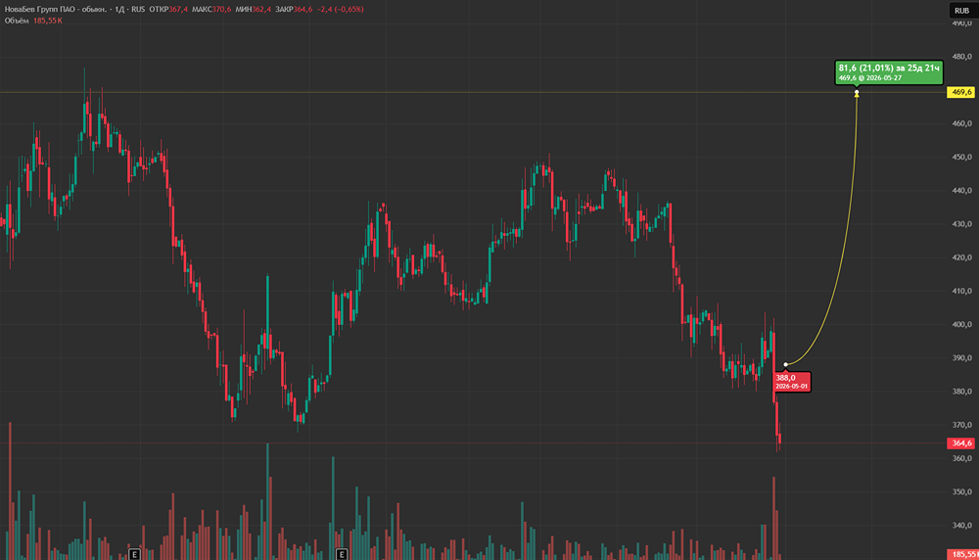Click the 340,0 price axis label
The height and width of the screenshot is (560, 979).
(961, 526)
